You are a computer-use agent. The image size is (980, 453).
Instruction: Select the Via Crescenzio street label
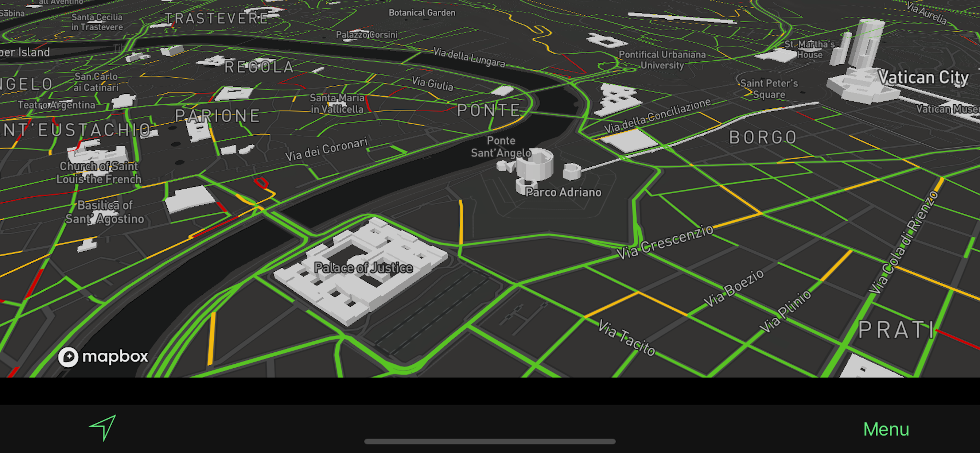coord(664,242)
